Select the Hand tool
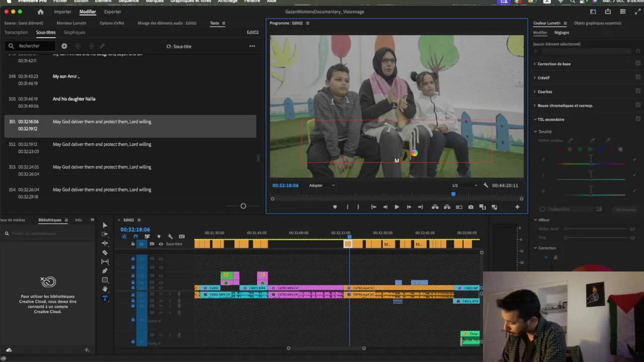The width and height of the screenshot is (644, 362). coord(105,289)
